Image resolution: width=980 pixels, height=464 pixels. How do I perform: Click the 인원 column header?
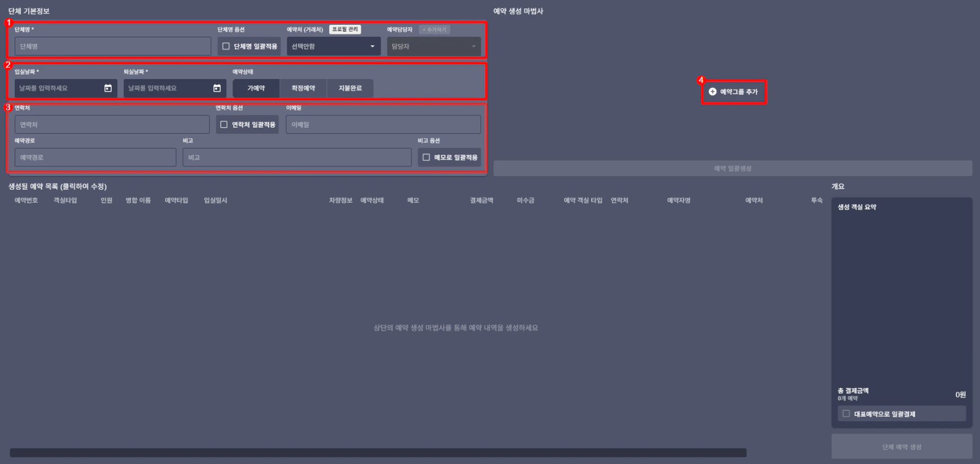coord(106,200)
